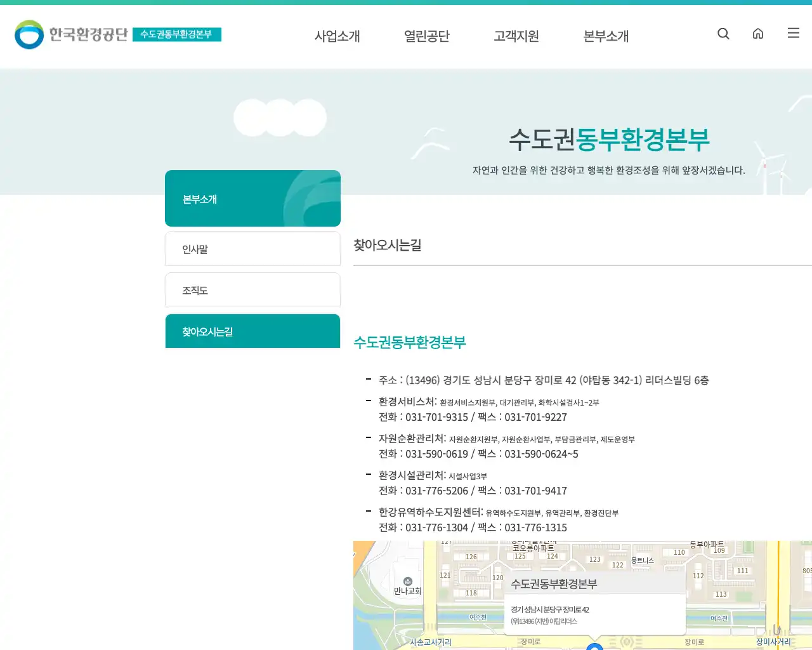Image resolution: width=812 pixels, height=650 pixels.
Task: Click the 본부소개 sidebar header
Action: [x=252, y=198]
